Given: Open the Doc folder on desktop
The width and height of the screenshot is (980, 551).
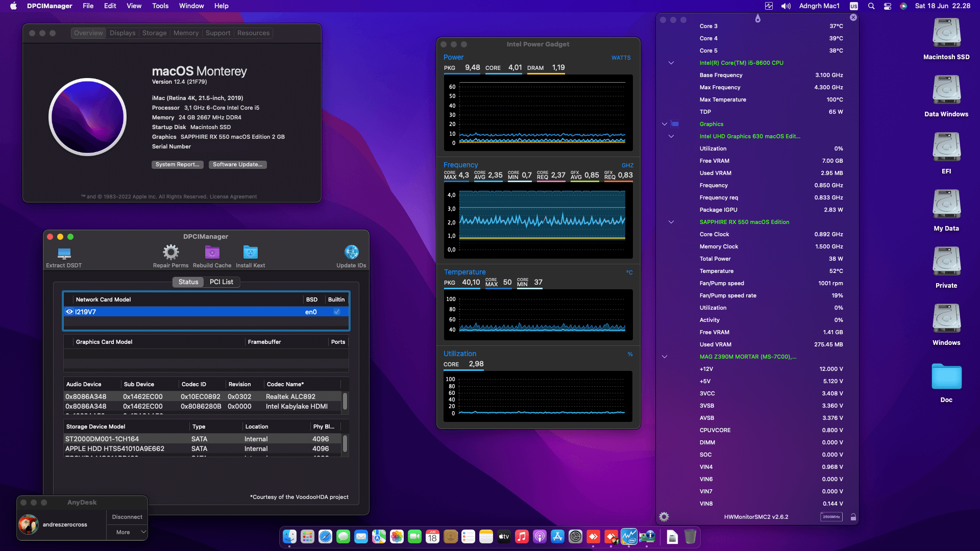Looking at the screenshot, I should [946, 383].
